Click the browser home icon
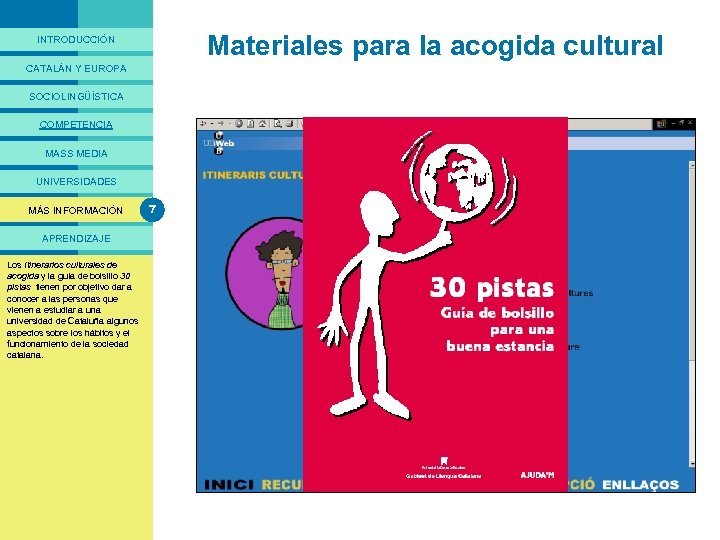 [x=262, y=124]
